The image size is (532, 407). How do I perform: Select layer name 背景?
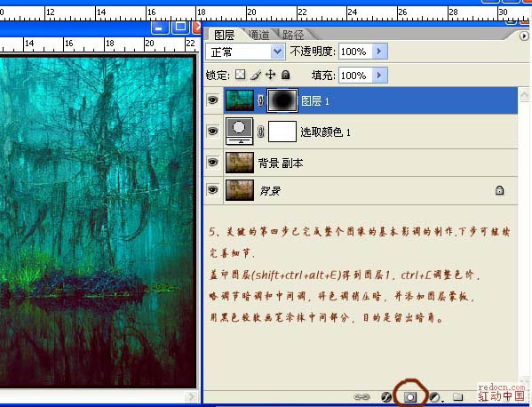click(270, 191)
